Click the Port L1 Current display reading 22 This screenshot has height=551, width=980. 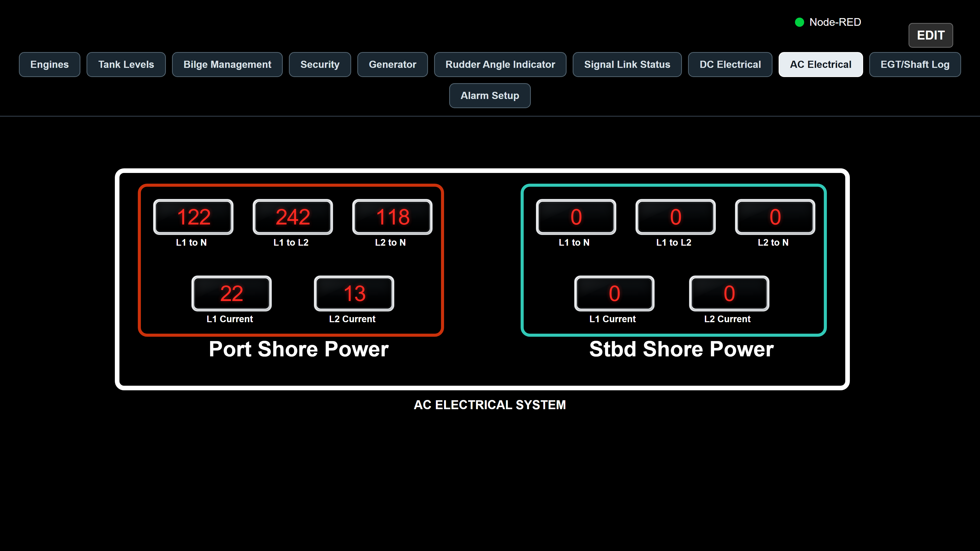231,293
